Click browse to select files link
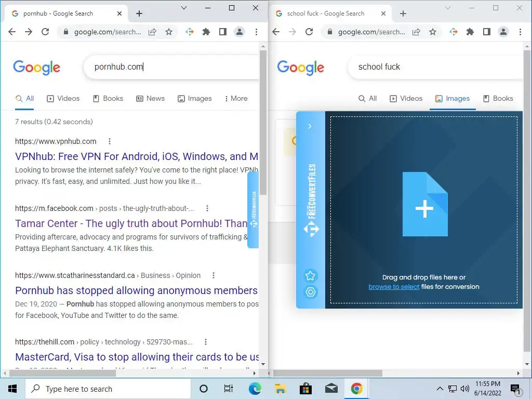This screenshot has height=399, width=532. (x=394, y=287)
